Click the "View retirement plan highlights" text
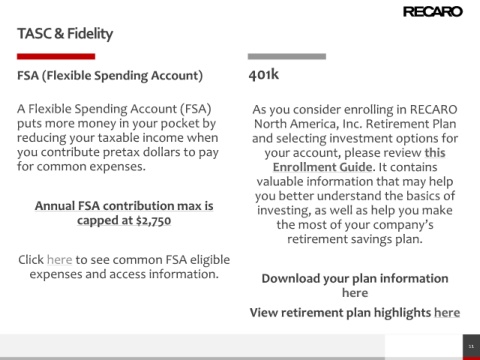The width and height of the screenshot is (480, 360). (x=340, y=313)
